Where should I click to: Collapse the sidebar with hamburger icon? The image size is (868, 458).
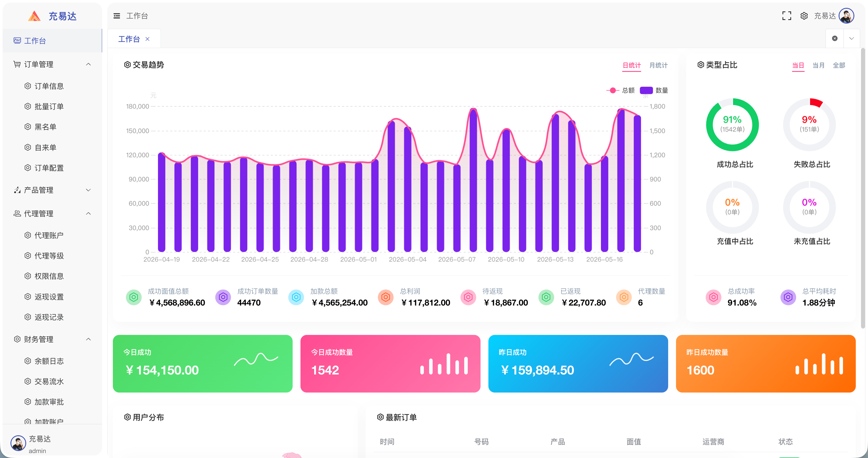point(117,16)
